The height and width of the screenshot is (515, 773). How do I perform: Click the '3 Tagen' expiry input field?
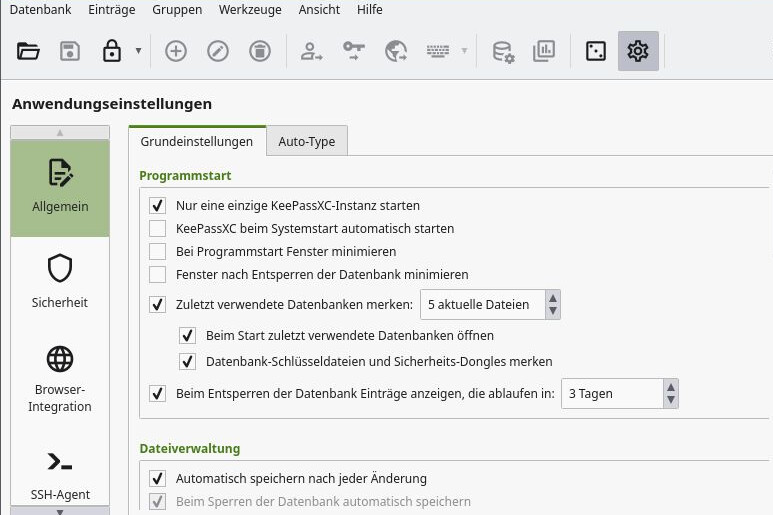[612, 394]
